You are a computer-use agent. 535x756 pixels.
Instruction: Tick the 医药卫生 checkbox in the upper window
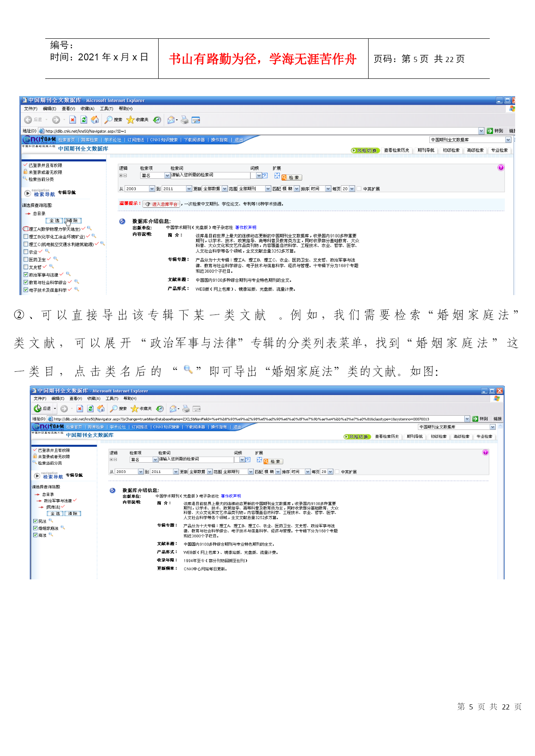(26, 259)
